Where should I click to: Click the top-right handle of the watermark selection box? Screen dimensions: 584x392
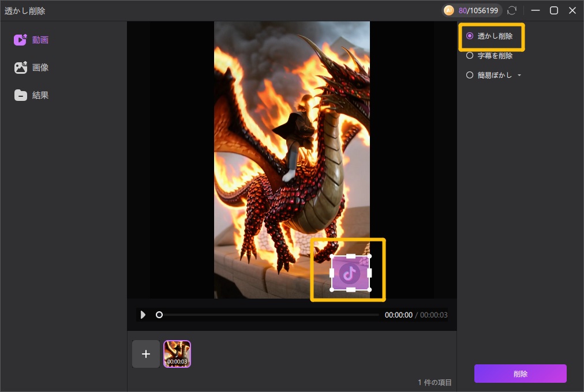coord(369,256)
